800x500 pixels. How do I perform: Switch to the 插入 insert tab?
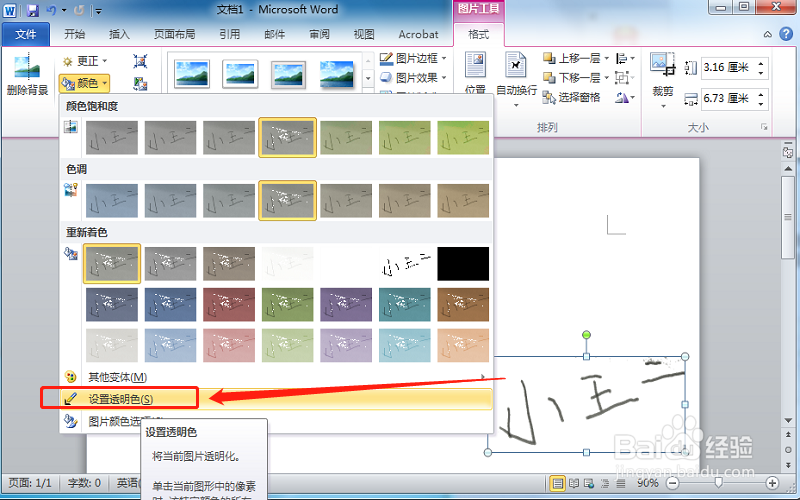[119, 34]
